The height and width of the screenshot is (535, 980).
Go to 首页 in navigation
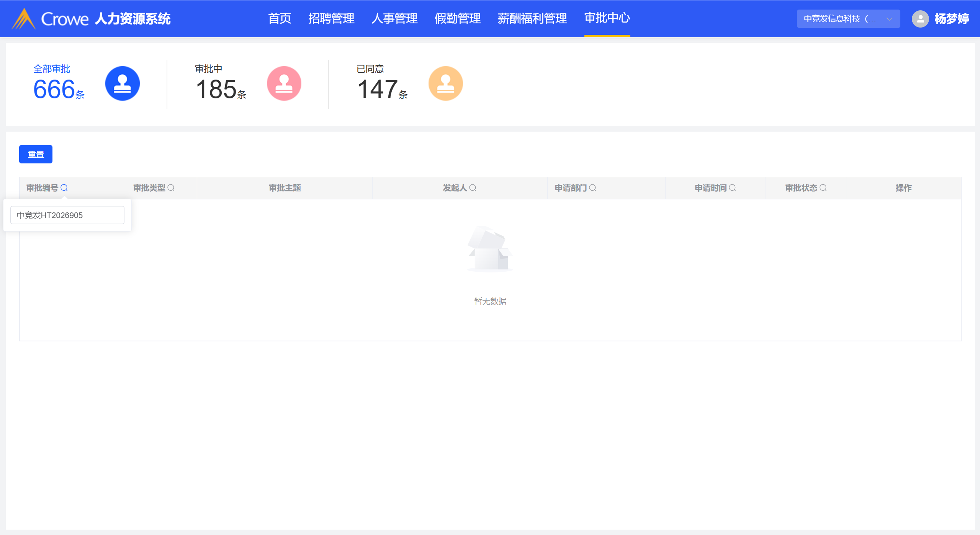pos(280,18)
